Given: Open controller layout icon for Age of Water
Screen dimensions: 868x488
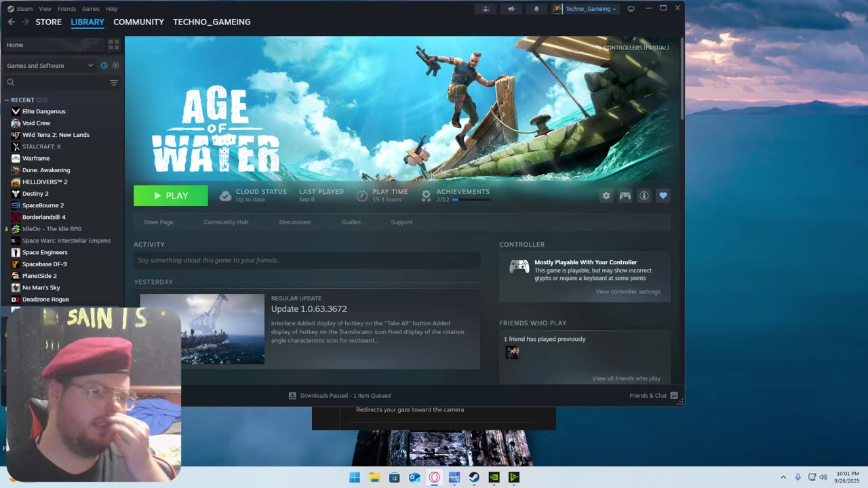Looking at the screenshot, I should pyautogui.click(x=625, y=196).
